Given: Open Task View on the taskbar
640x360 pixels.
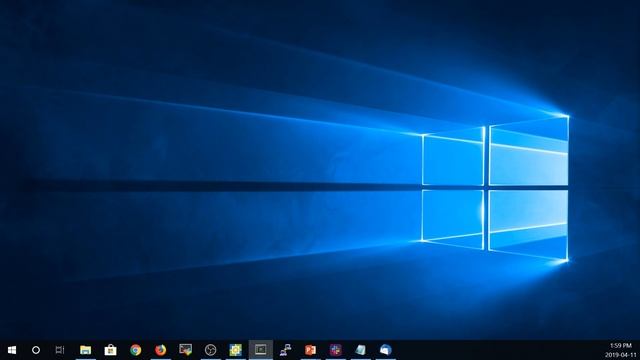Looking at the screenshot, I should [x=60, y=350].
